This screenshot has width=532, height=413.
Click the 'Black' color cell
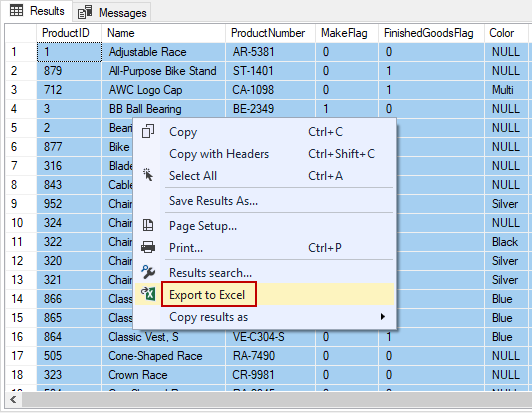coord(507,242)
